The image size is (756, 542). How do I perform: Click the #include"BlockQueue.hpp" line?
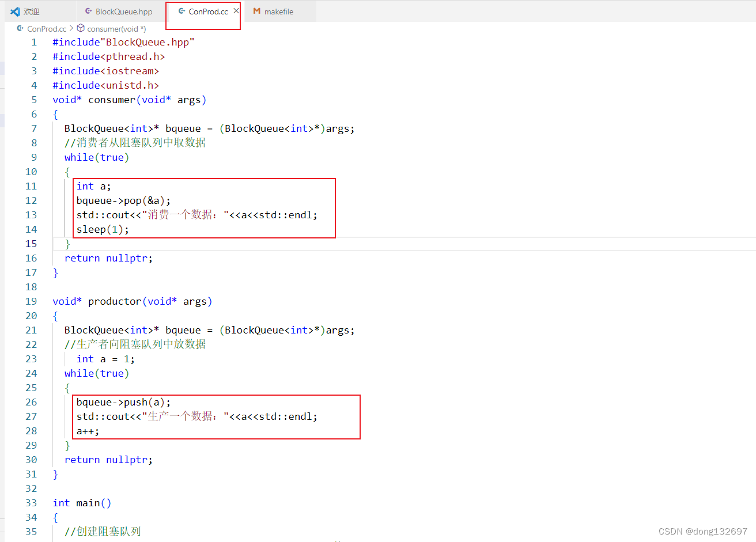coord(123,42)
